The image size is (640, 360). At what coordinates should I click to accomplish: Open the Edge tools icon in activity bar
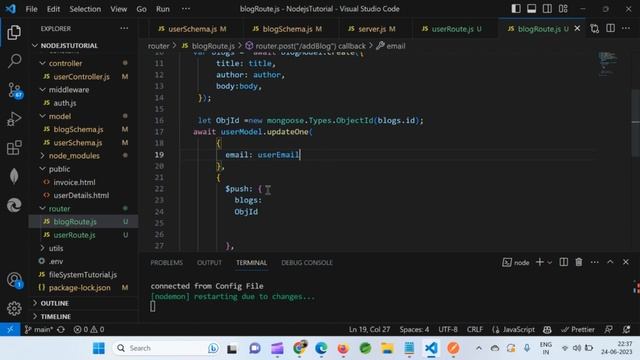[14, 205]
